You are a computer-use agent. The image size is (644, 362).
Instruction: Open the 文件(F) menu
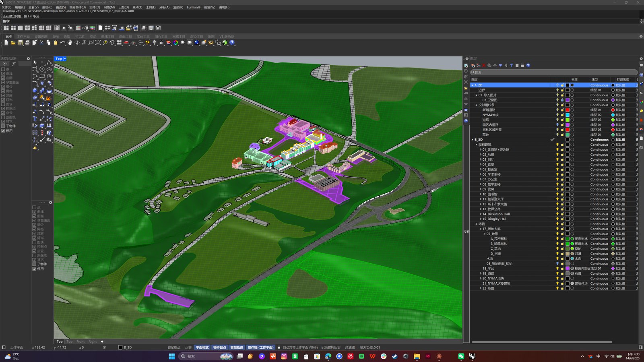(6, 7)
